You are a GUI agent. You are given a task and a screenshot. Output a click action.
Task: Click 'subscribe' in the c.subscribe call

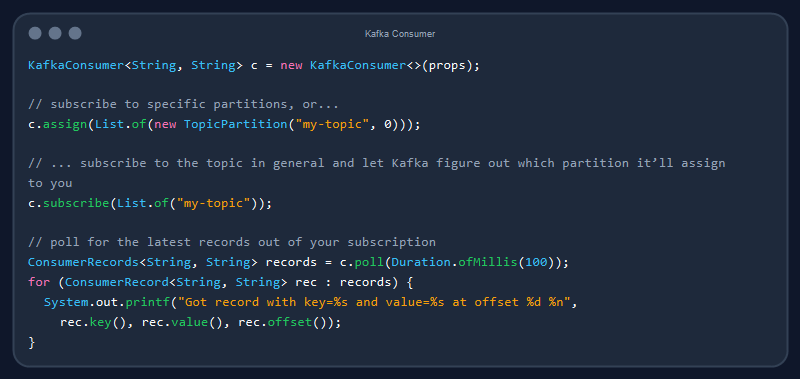[x=77, y=204]
